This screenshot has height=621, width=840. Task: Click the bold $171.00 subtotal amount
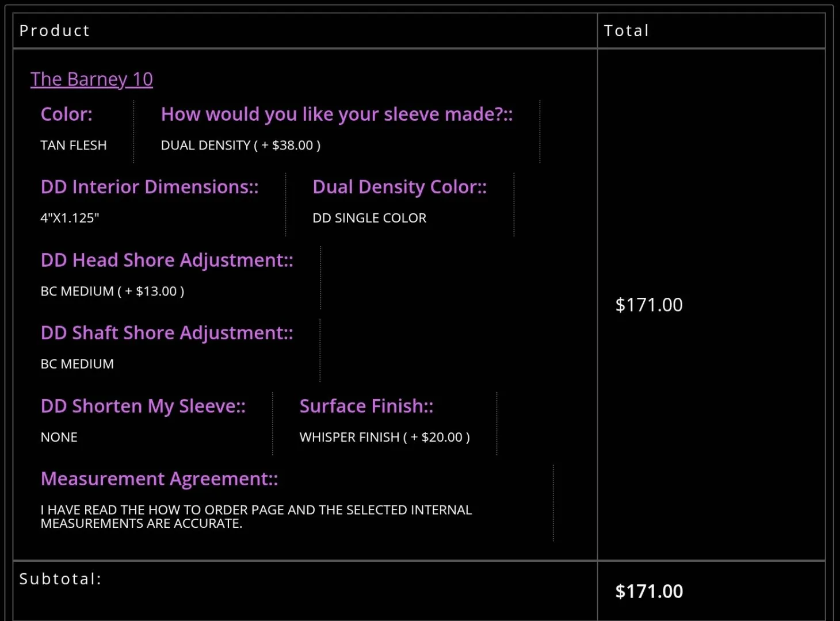(649, 592)
